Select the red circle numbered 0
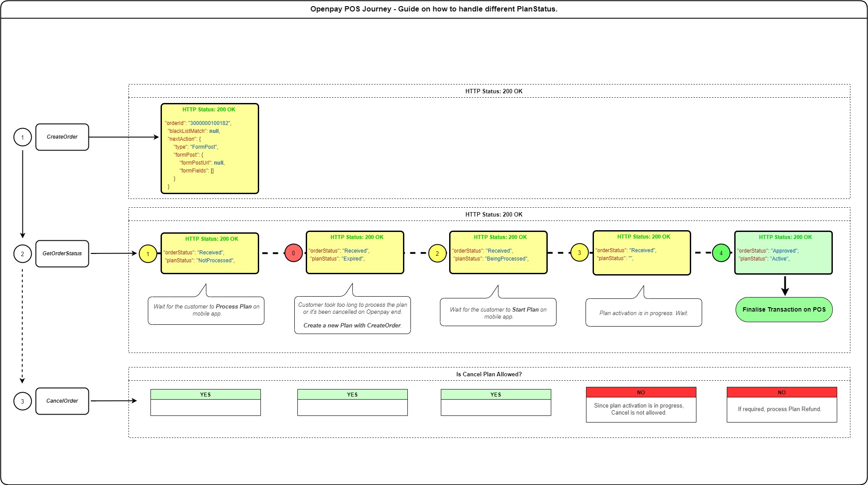Screen dimensions: 868x485 pos(293,253)
